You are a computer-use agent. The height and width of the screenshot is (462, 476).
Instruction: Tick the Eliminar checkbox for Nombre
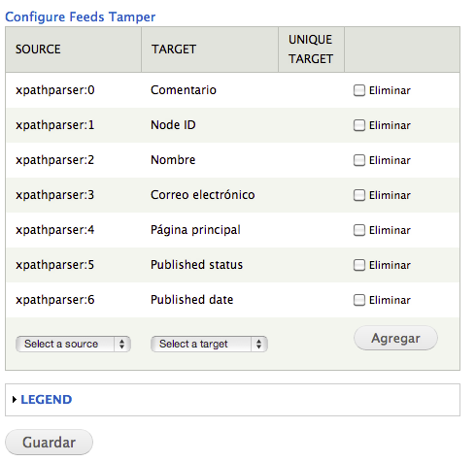(x=359, y=160)
